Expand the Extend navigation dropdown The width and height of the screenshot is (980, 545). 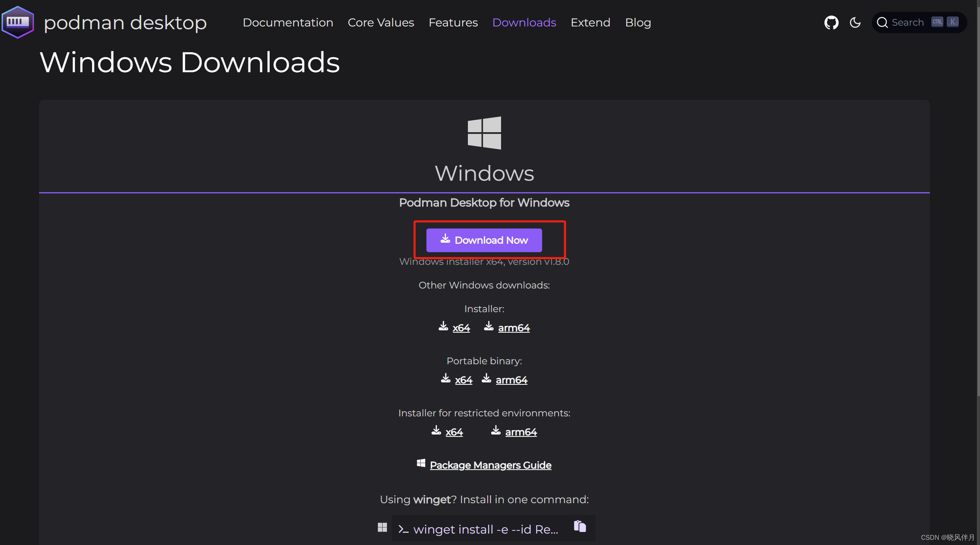click(x=590, y=22)
